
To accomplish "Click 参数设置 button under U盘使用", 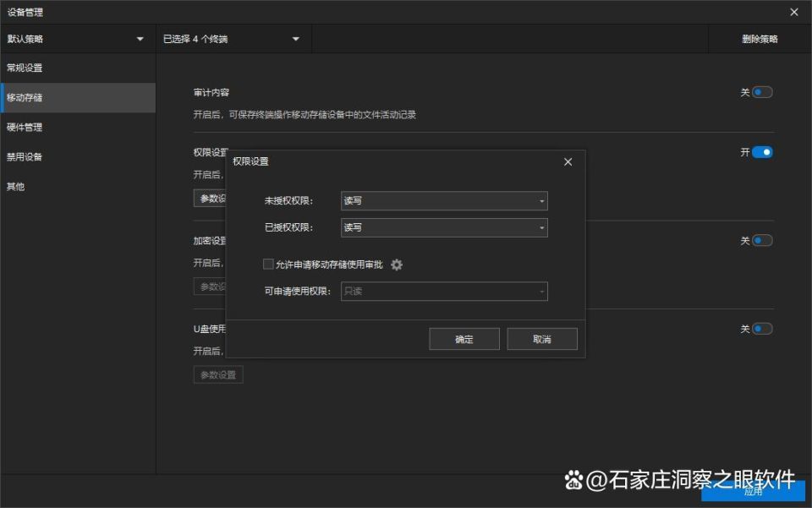I will coord(218,374).
